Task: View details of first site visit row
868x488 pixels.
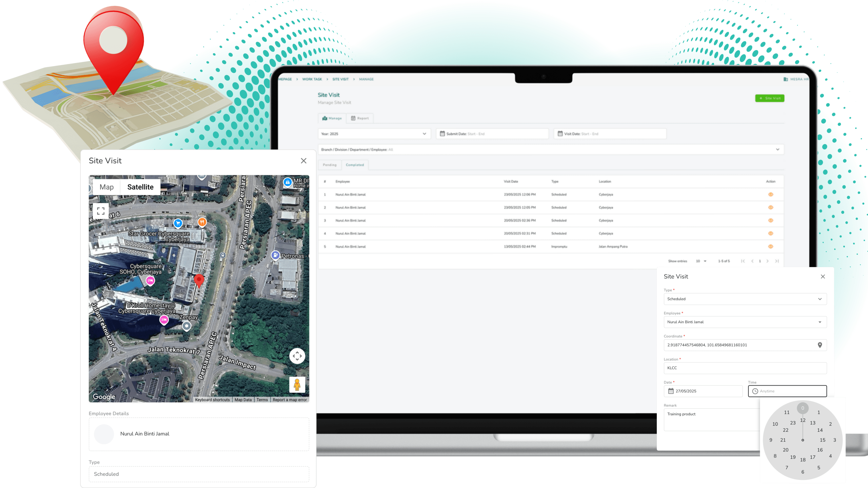Action: [x=770, y=195]
